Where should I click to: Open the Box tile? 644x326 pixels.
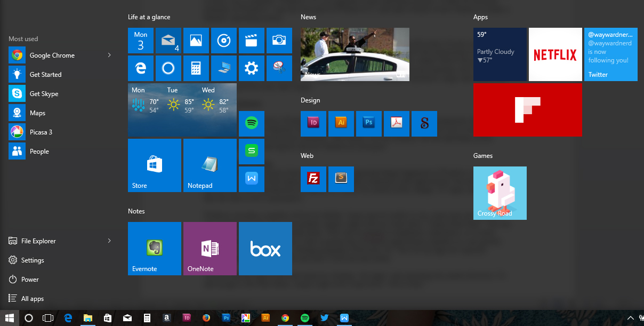pyautogui.click(x=265, y=249)
